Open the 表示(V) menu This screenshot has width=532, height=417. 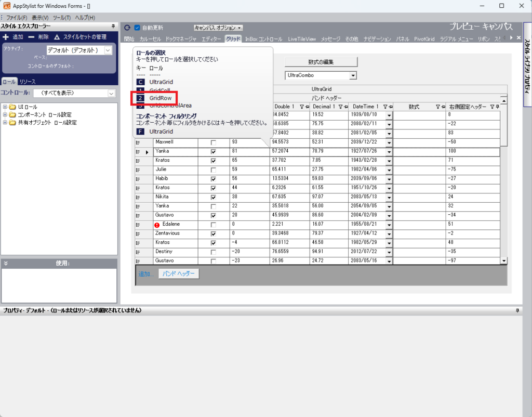point(40,18)
